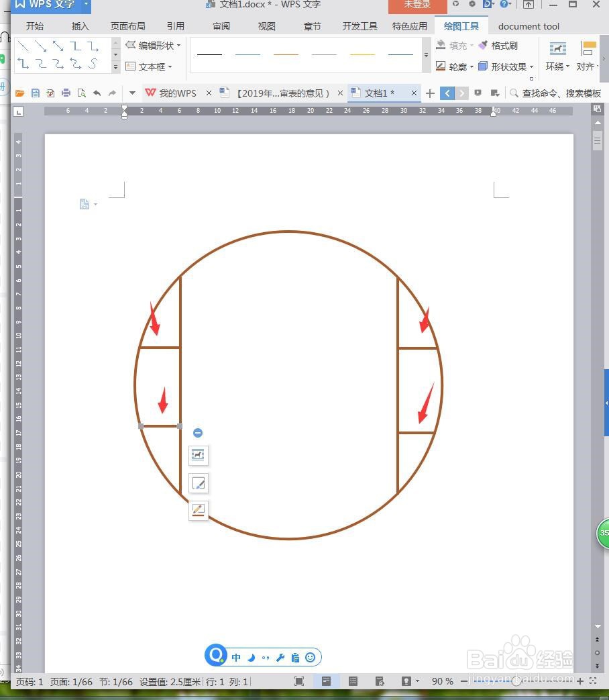The height and width of the screenshot is (700, 609).
Task: Select the S-curve shape in gallery
Action: pyautogui.click(x=93, y=63)
